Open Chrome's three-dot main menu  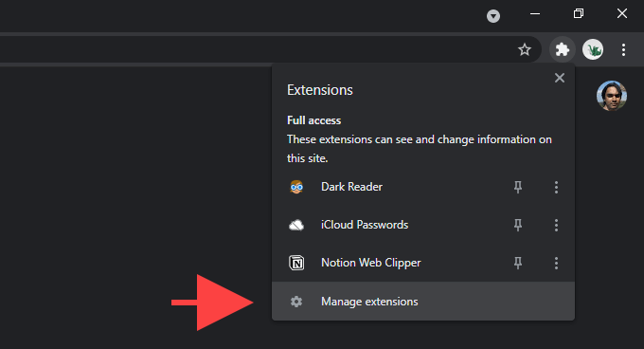[623, 49]
